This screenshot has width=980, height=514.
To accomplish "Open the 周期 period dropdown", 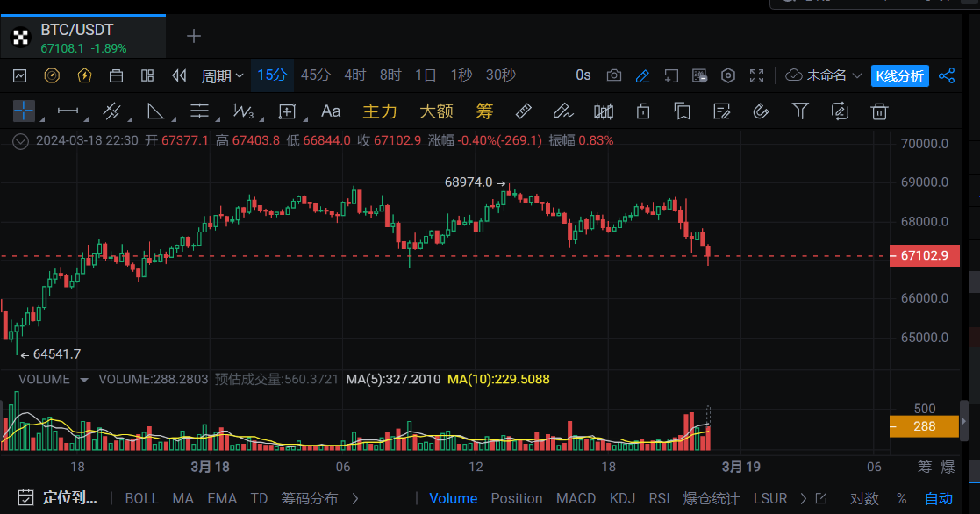I will [x=222, y=75].
